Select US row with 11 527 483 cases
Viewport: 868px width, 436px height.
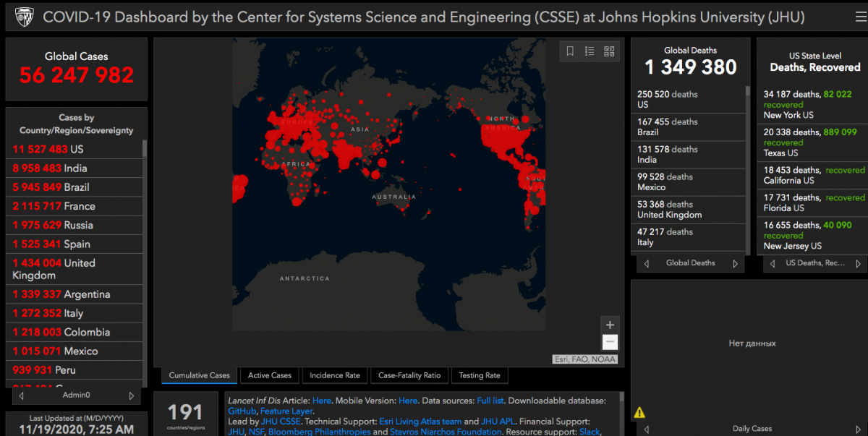point(75,150)
